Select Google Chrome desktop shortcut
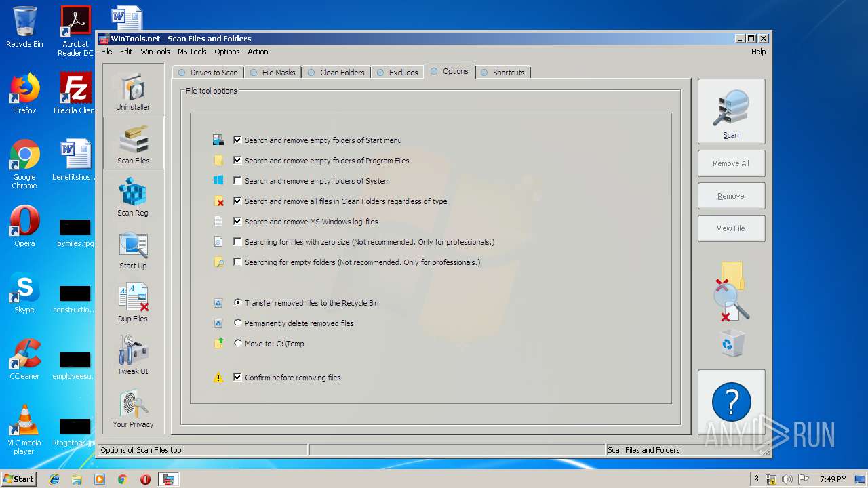 click(x=24, y=164)
